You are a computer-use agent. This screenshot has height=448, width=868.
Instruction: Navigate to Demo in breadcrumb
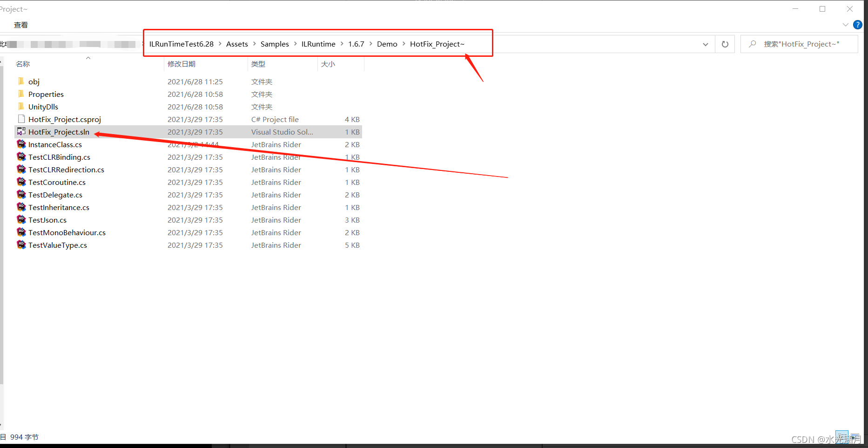point(387,44)
